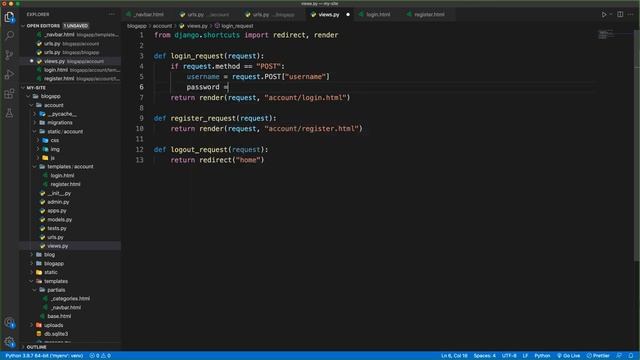640x360 pixels.
Task: Click Prettier status bar item
Action: pyautogui.click(x=598, y=356)
